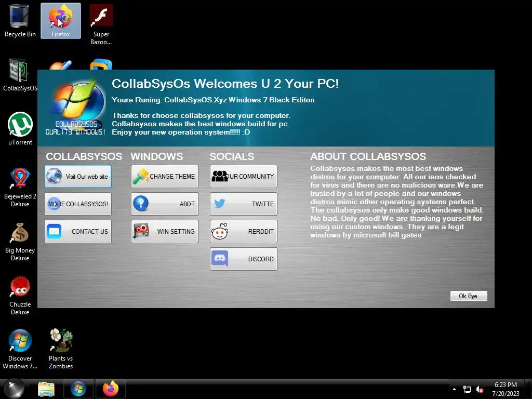The image size is (532, 399).
Task: Open WIN SETTING button
Action: pos(165,231)
